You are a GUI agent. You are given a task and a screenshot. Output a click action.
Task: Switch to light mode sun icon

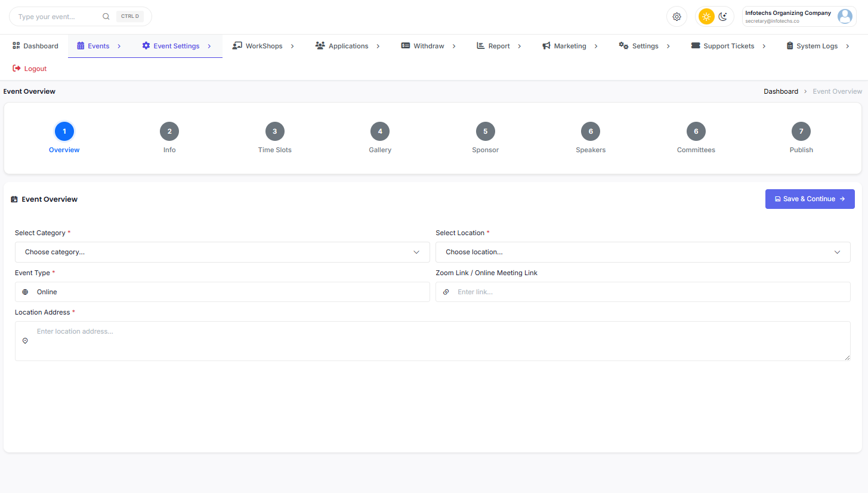(x=706, y=17)
